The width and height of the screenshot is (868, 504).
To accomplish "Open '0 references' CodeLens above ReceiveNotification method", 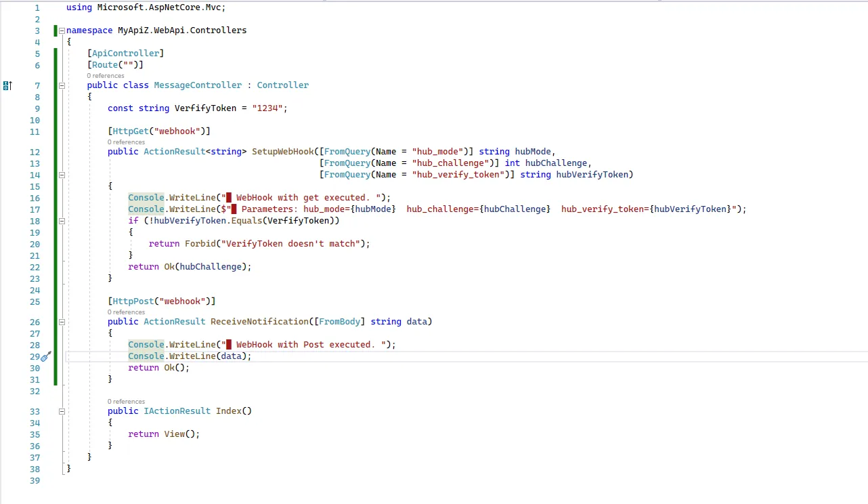I will coord(127,312).
